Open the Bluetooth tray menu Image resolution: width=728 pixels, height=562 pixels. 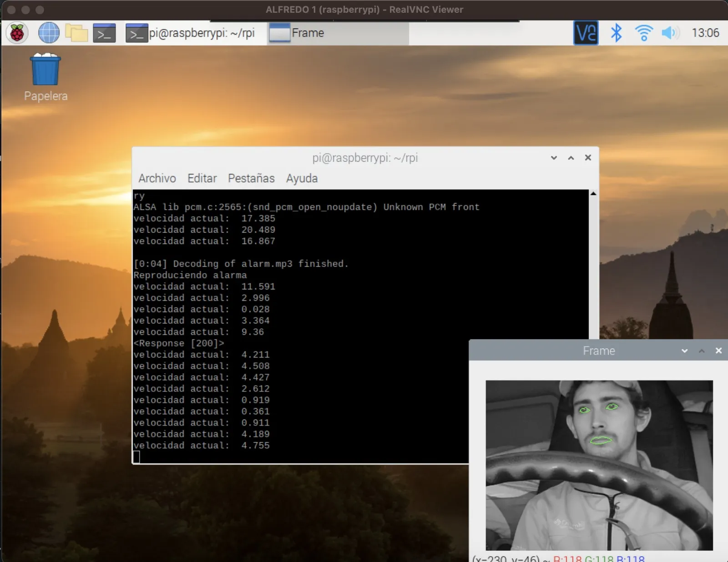click(x=616, y=33)
